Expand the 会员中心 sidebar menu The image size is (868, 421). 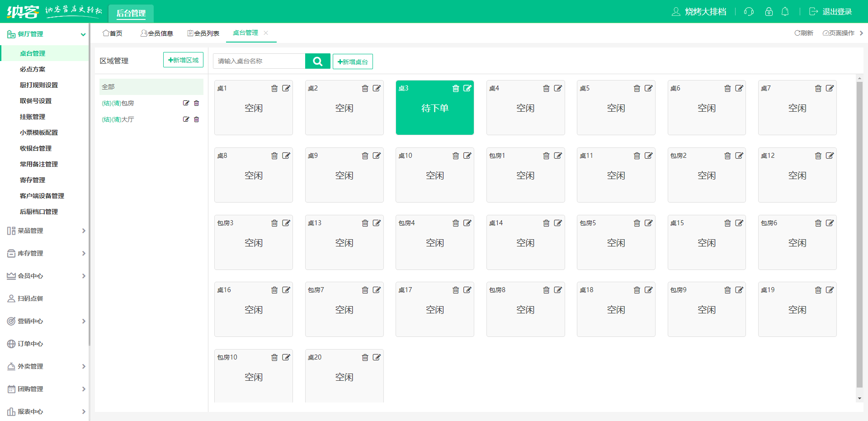45,276
